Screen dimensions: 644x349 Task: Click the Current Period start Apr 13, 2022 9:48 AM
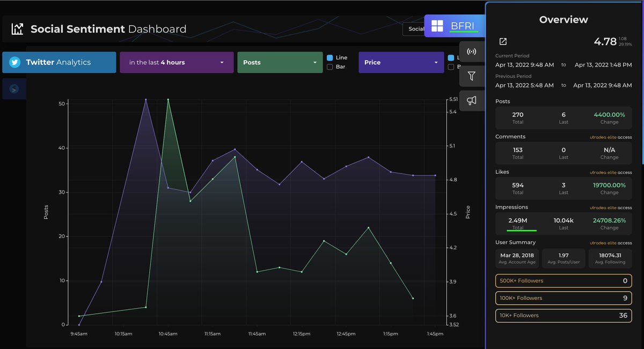524,64
